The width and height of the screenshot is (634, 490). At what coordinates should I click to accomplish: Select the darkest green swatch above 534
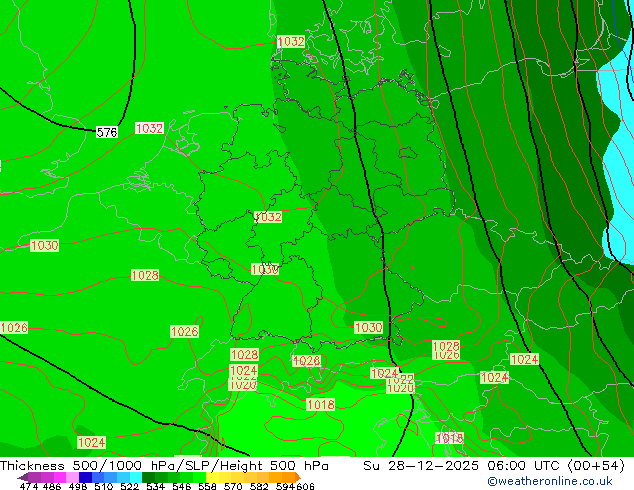(148, 477)
